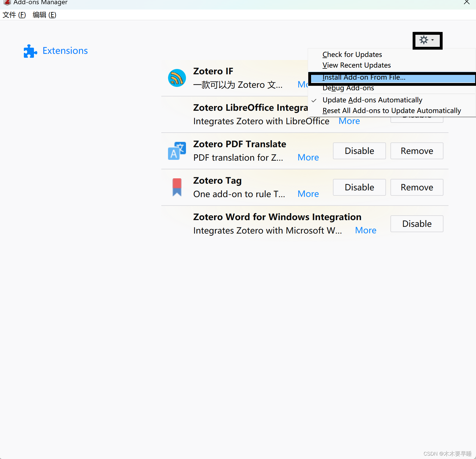Click the Zotero IF extension icon
This screenshot has height=459, width=476.
coord(177,78)
